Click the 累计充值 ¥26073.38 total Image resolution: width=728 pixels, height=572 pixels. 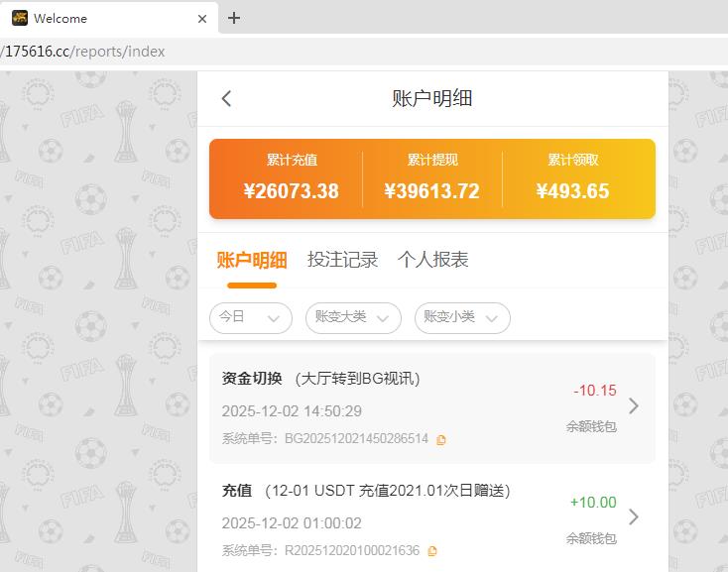[x=292, y=178]
